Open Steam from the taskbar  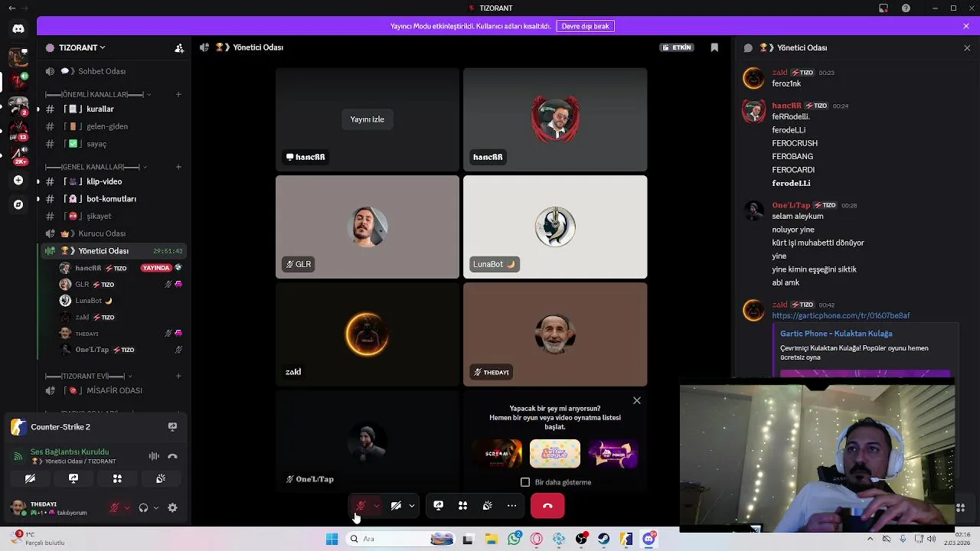(x=604, y=539)
